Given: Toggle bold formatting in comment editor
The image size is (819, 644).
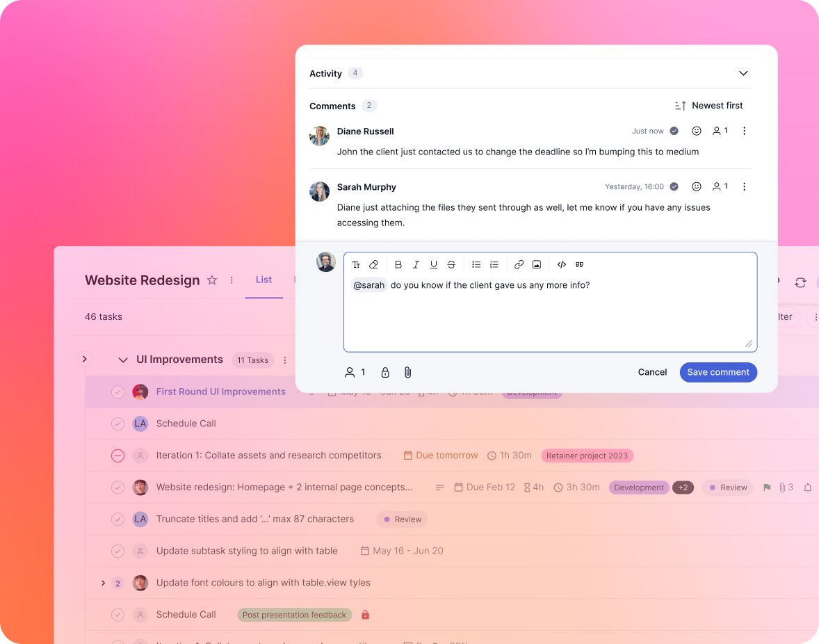Looking at the screenshot, I should tap(398, 265).
